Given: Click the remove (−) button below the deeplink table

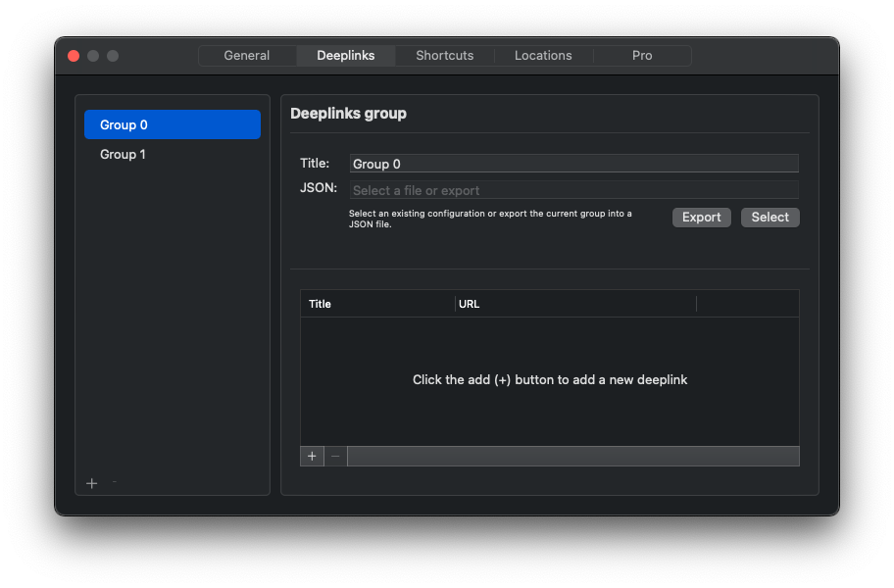Looking at the screenshot, I should [335, 456].
